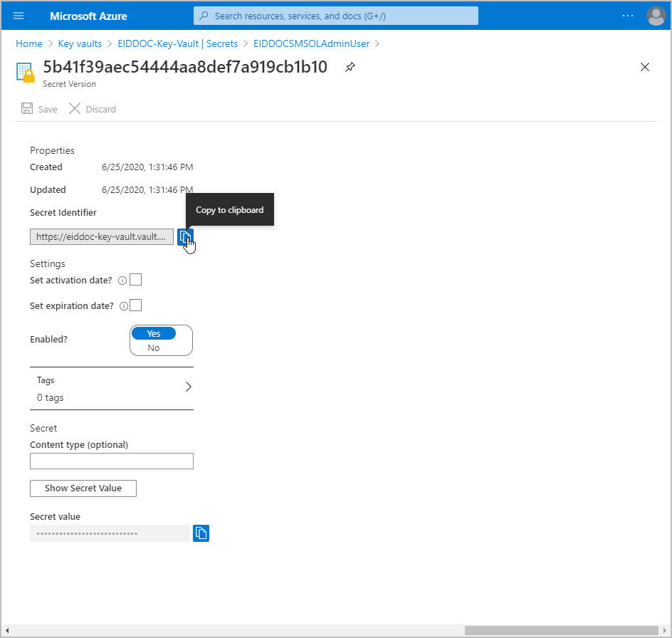Enable the Set activation date checkbox
The image size is (672, 638).
[x=136, y=280]
